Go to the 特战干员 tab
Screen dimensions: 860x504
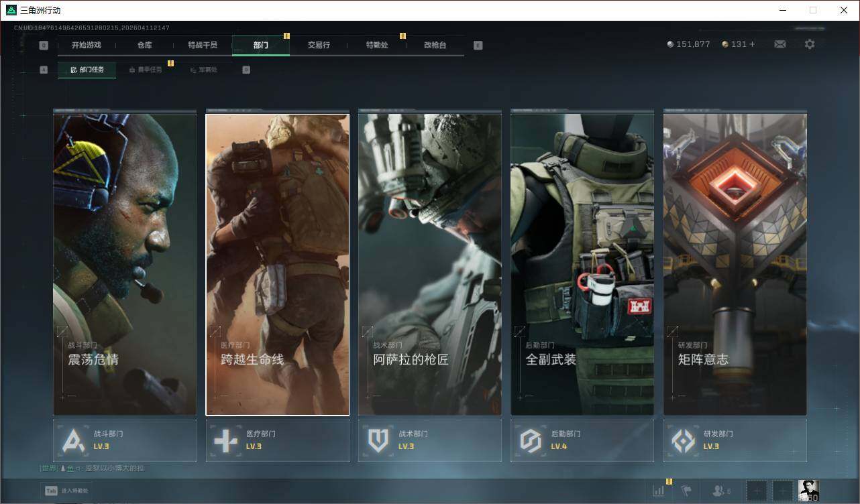coord(203,45)
